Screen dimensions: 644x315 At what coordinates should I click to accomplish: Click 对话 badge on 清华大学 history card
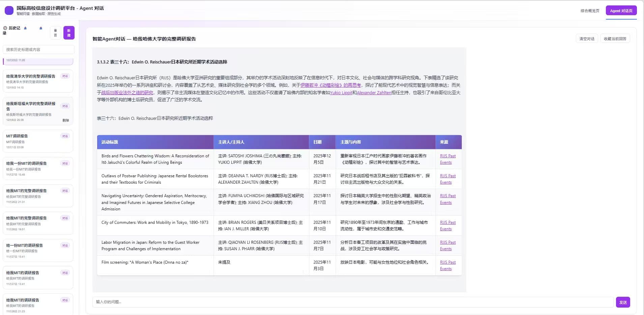tap(65, 76)
